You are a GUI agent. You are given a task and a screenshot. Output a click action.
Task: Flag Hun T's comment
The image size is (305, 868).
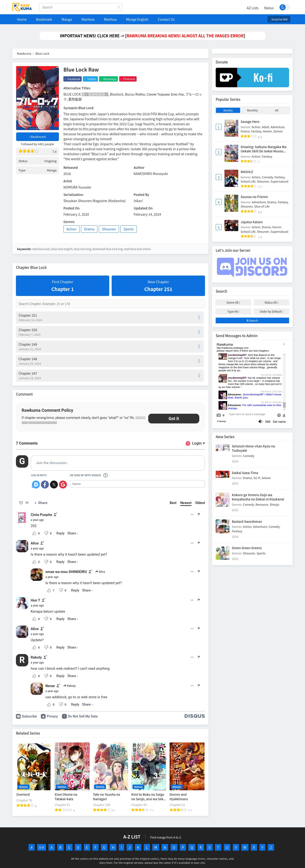pyautogui.click(x=199, y=600)
